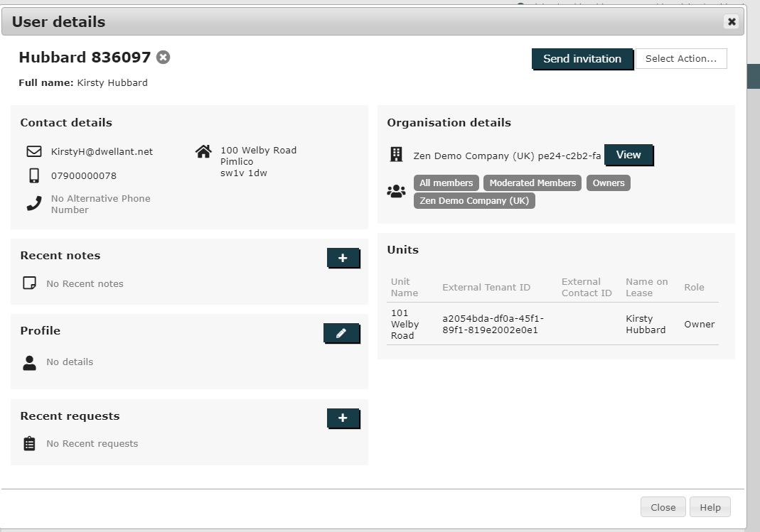Click the External Tenant ID column header

(486, 287)
